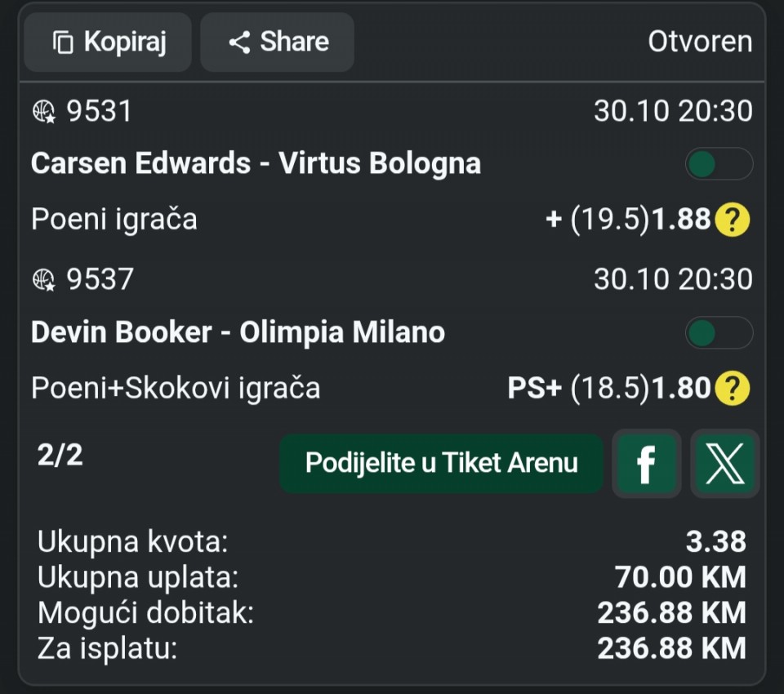Click the Za isplatu amount 236.88 KM

click(x=671, y=648)
